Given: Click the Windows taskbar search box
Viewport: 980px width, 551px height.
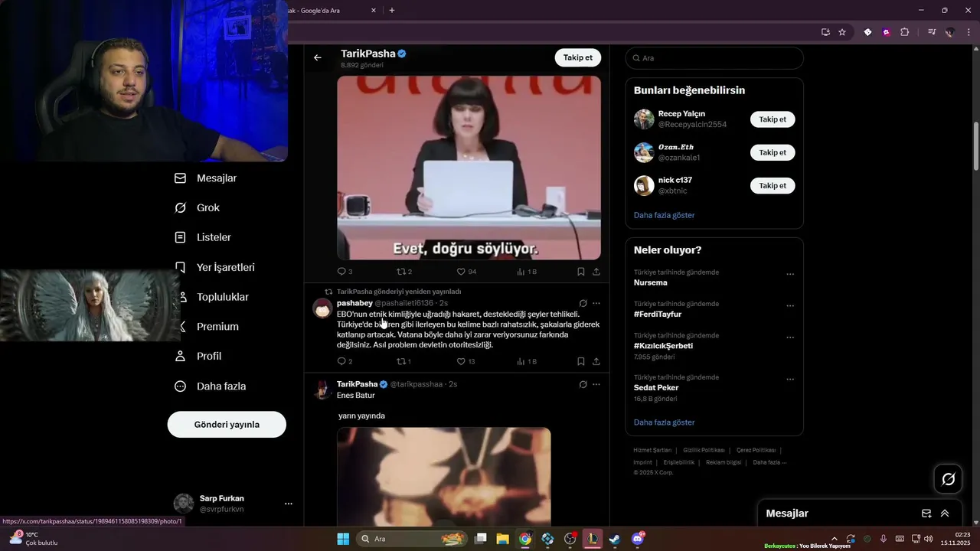Looking at the screenshot, I should click(413, 539).
